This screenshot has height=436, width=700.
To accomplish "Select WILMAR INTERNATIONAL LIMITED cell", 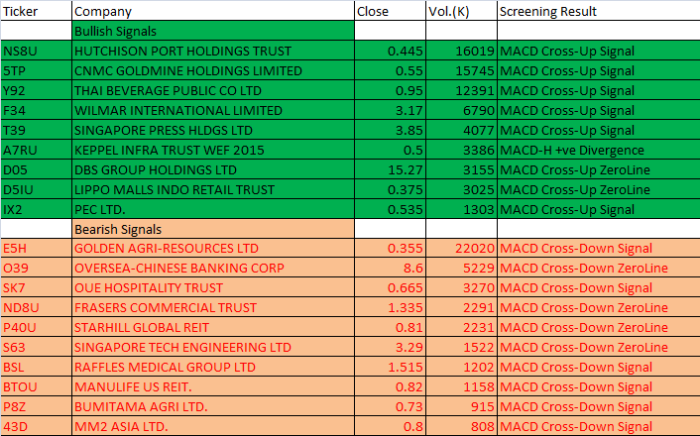I will tap(213, 110).
